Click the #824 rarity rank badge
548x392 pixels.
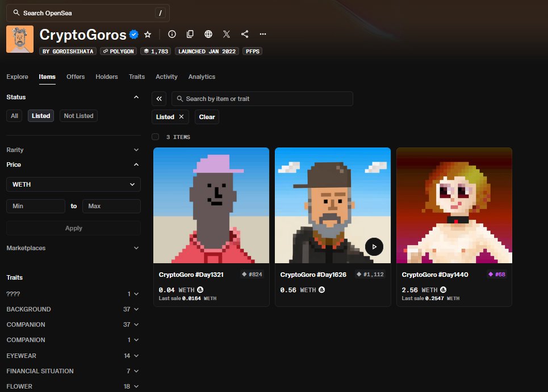tap(252, 275)
